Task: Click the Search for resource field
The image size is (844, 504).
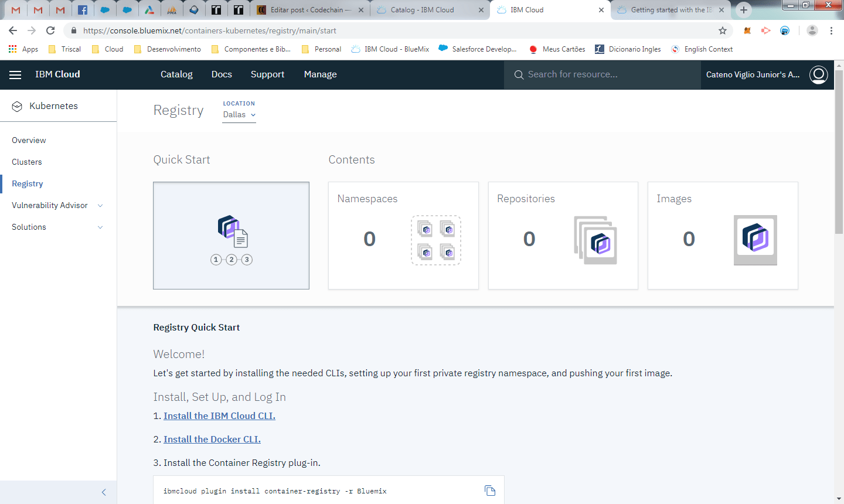Action: click(x=603, y=74)
